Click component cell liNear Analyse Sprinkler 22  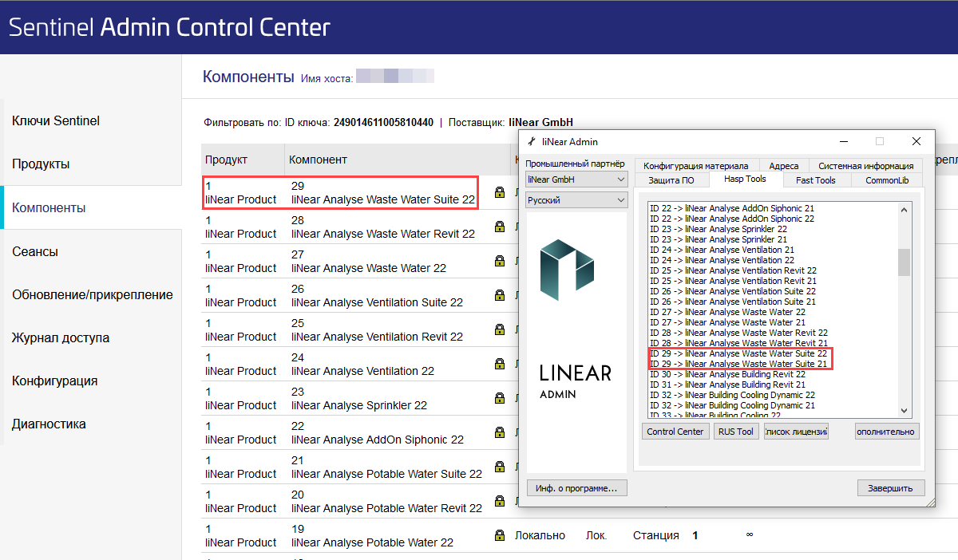tap(359, 405)
